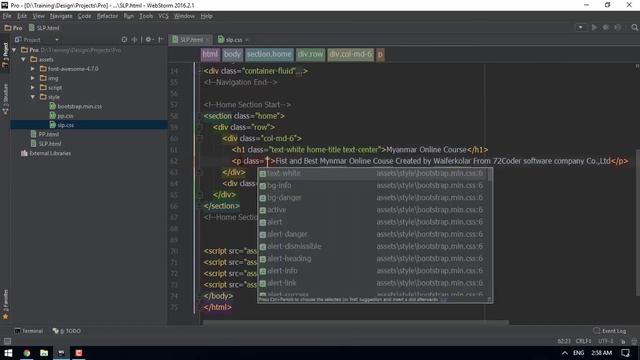The image size is (640, 360).
Task: Collapse the style folder
Action: (33, 97)
